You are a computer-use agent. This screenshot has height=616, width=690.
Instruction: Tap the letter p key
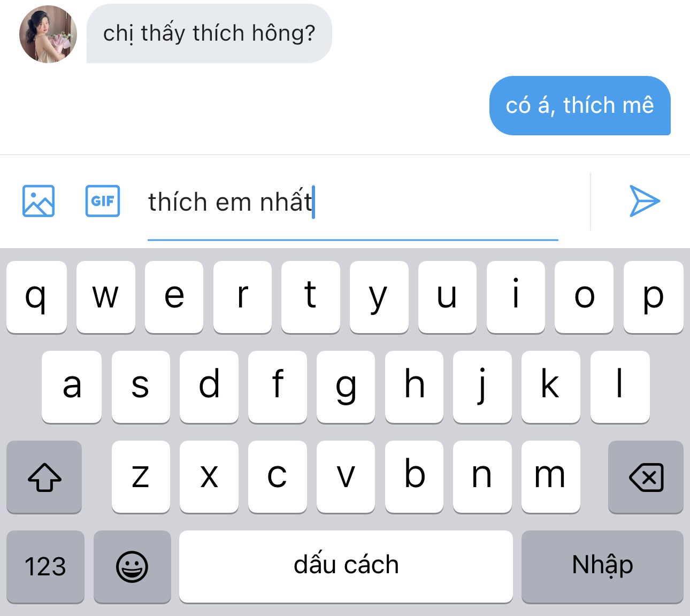tap(654, 297)
